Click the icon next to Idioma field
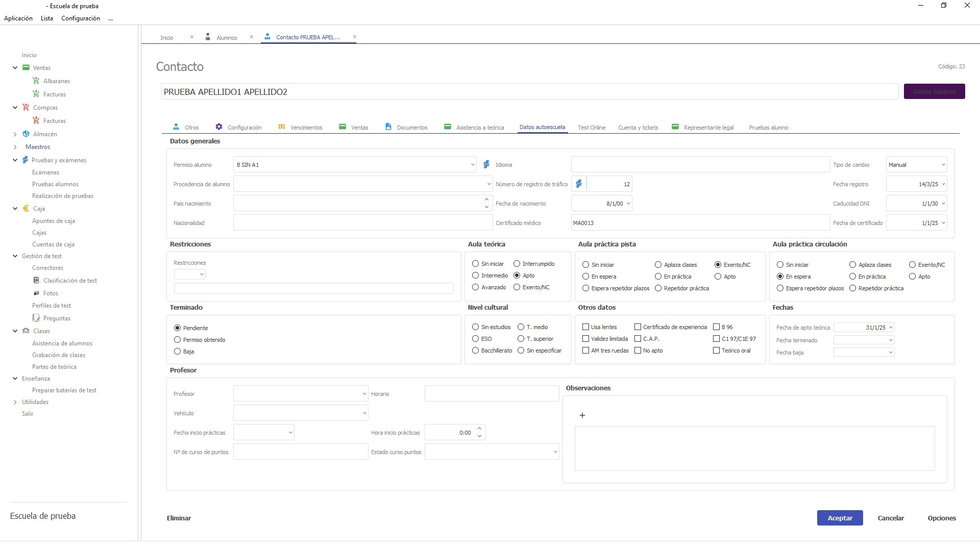Image resolution: width=980 pixels, height=551 pixels. coord(486,164)
